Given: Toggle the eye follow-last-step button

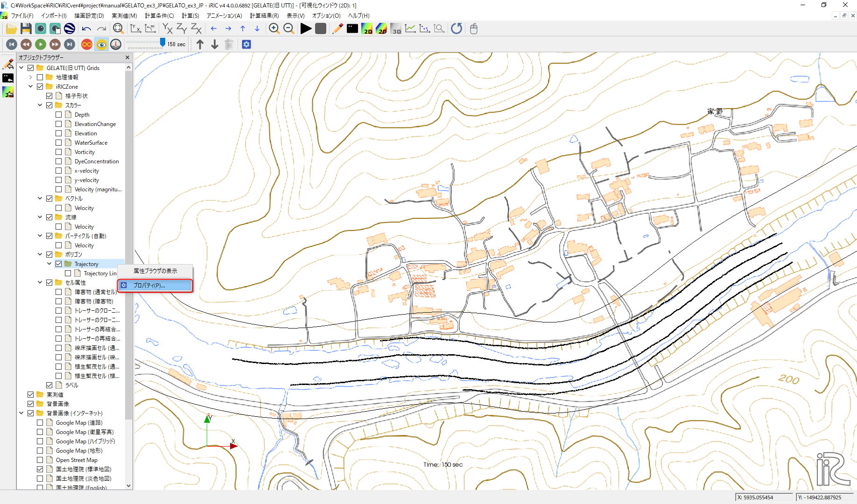Looking at the screenshot, I should point(101,44).
